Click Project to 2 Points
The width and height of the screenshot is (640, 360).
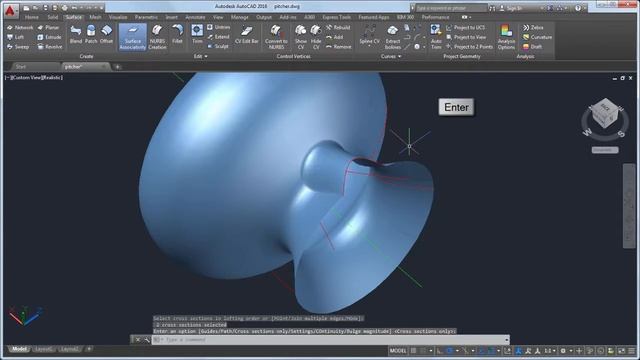point(469,47)
